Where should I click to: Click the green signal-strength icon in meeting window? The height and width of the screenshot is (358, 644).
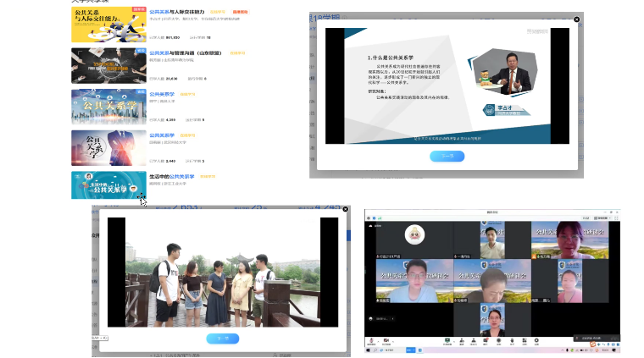(x=380, y=218)
